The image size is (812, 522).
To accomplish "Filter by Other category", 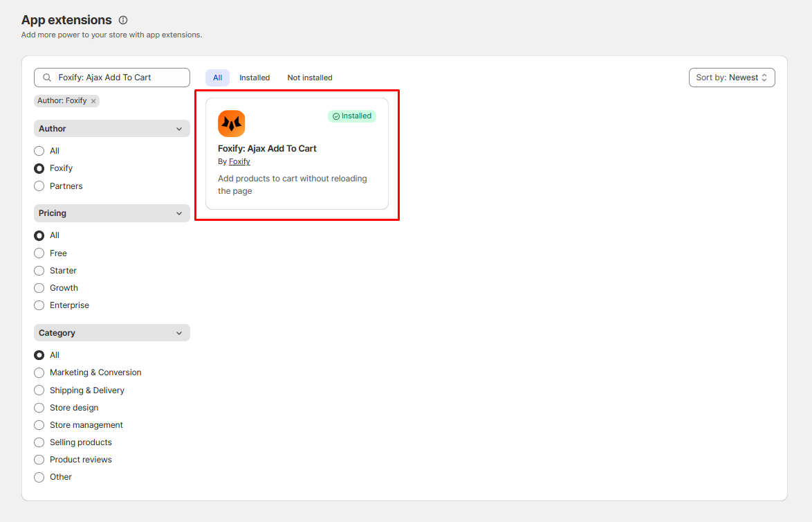I will (x=39, y=477).
